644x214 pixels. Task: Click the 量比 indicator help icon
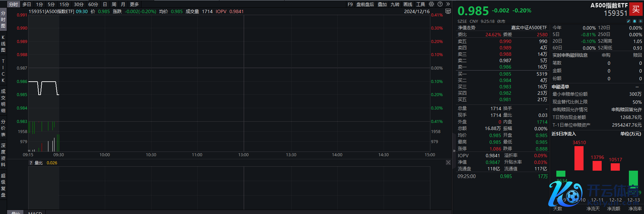pyautogui.click(x=31, y=163)
